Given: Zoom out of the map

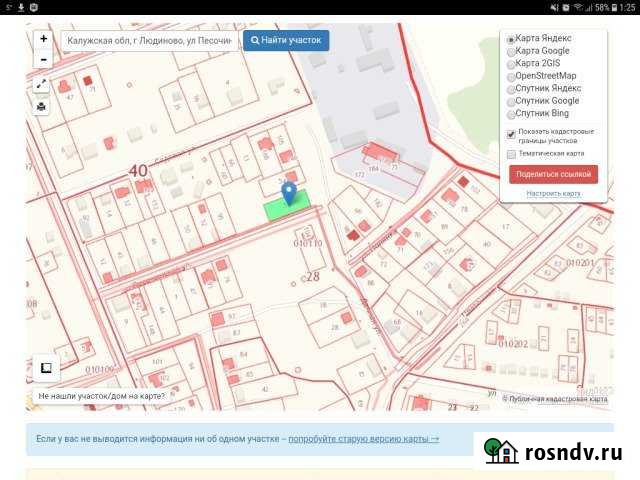Looking at the screenshot, I should pyautogui.click(x=43, y=59).
